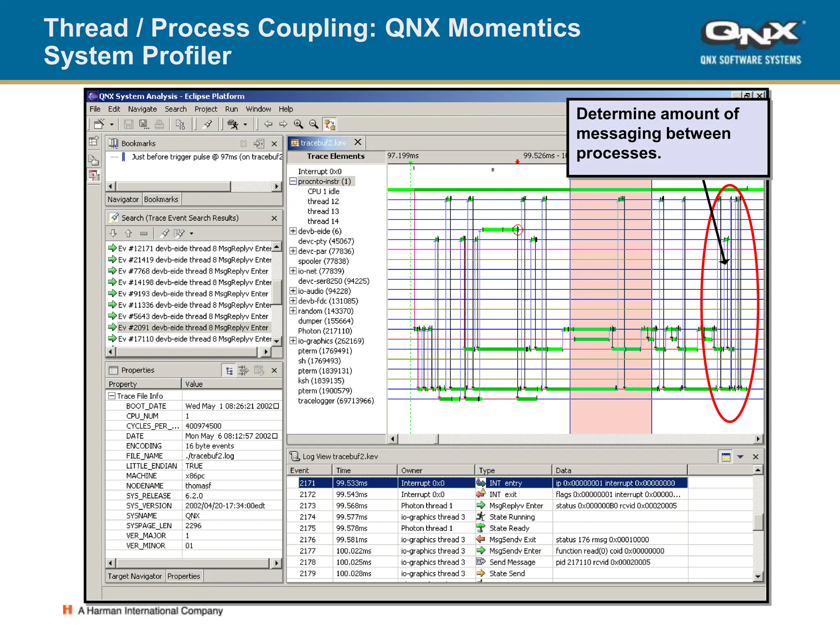Screen dimensions: 840x630
Task: Click the Open Perspective icon in sidebar
Action: pyautogui.click(x=94, y=142)
